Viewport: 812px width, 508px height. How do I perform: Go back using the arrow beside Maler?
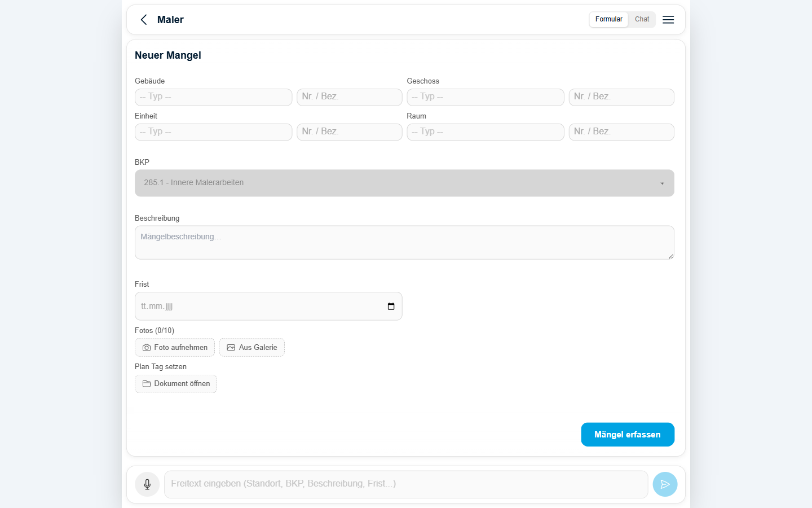144,20
